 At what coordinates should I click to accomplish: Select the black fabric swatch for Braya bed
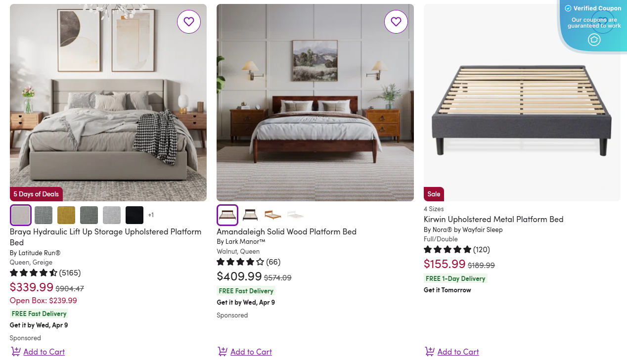134,215
